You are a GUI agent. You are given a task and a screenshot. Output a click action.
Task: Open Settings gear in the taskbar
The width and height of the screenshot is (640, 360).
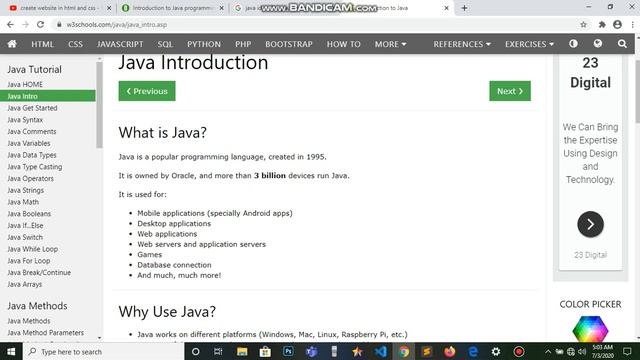496,351
